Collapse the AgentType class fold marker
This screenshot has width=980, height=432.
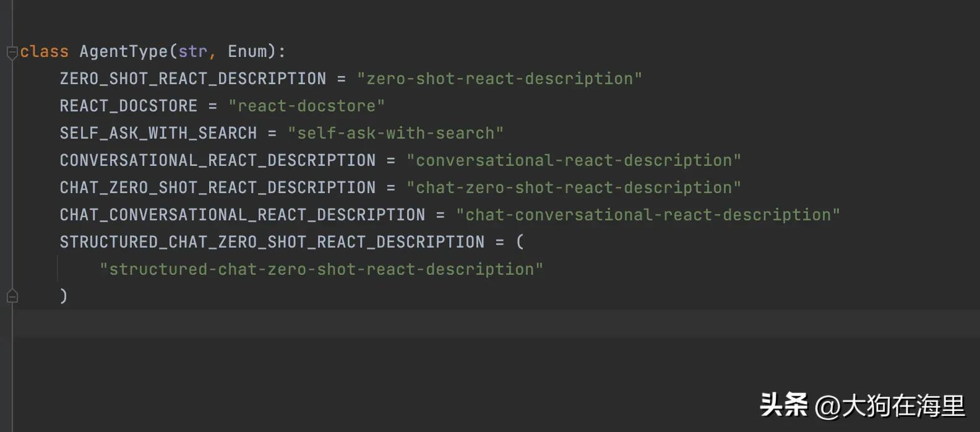click(12, 53)
